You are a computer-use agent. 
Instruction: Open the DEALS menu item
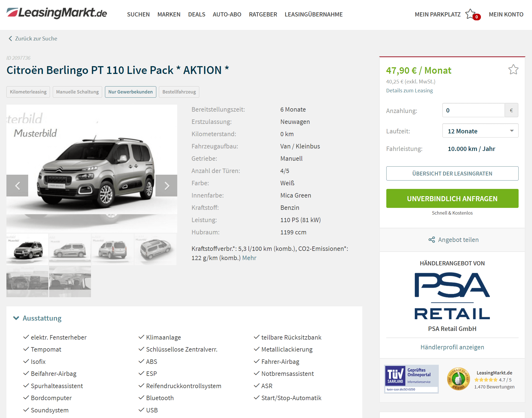[x=196, y=15]
